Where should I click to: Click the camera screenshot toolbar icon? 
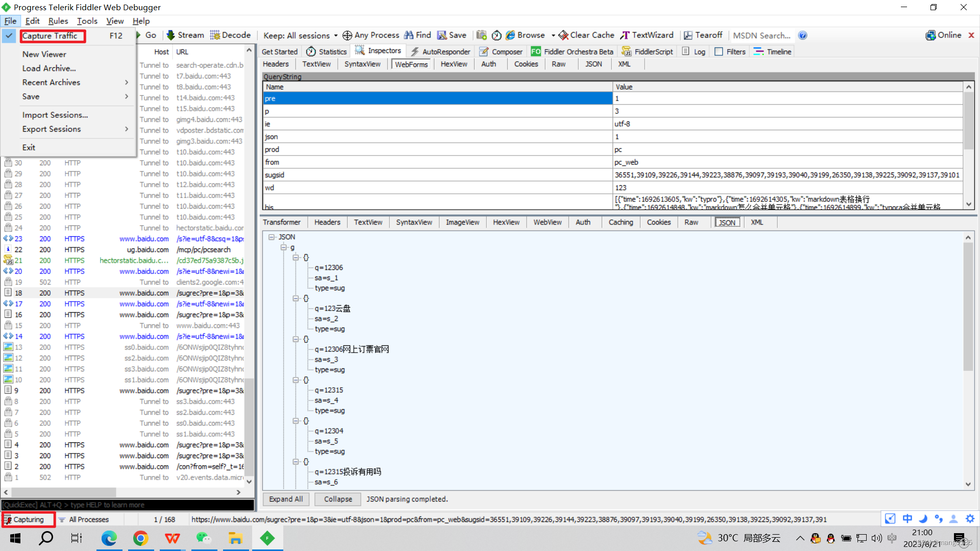pyautogui.click(x=481, y=35)
